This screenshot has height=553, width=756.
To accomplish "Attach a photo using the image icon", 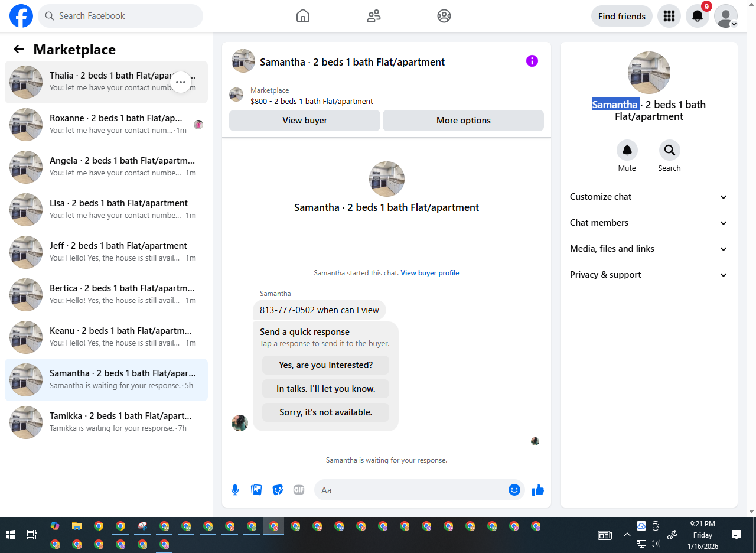I will 256,490.
